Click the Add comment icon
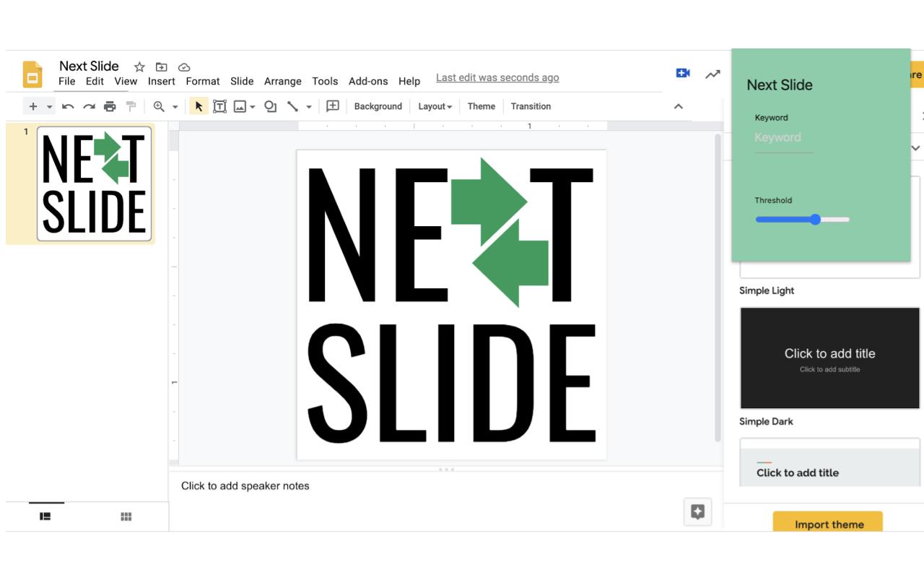This screenshot has height=578, width=924. (333, 106)
